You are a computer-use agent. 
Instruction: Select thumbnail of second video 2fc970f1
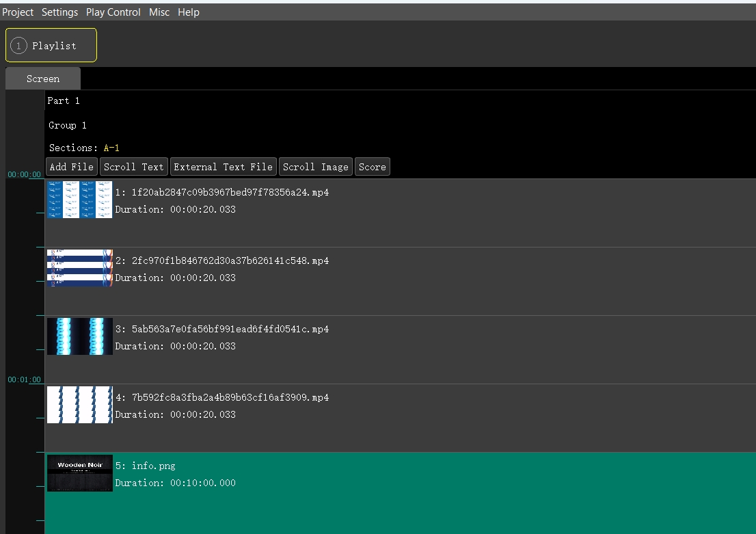(x=79, y=268)
